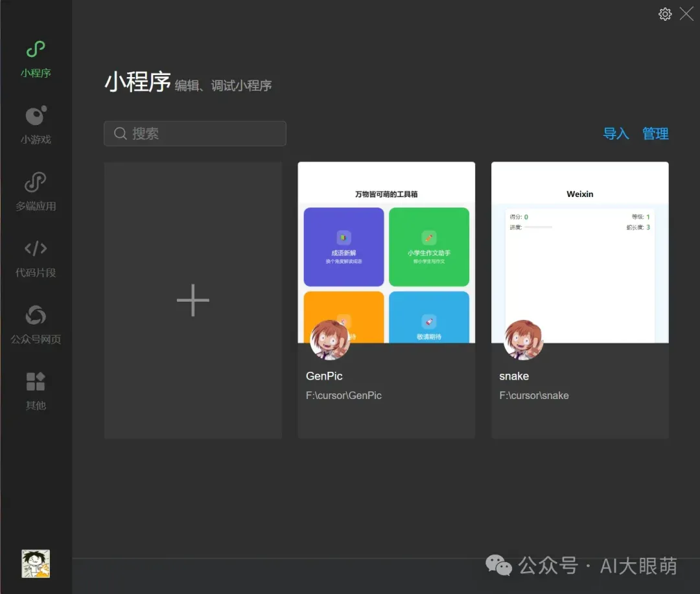Open 代码片段 code snippets section
The height and width of the screenshot is (594, 700).
[36, 249]
